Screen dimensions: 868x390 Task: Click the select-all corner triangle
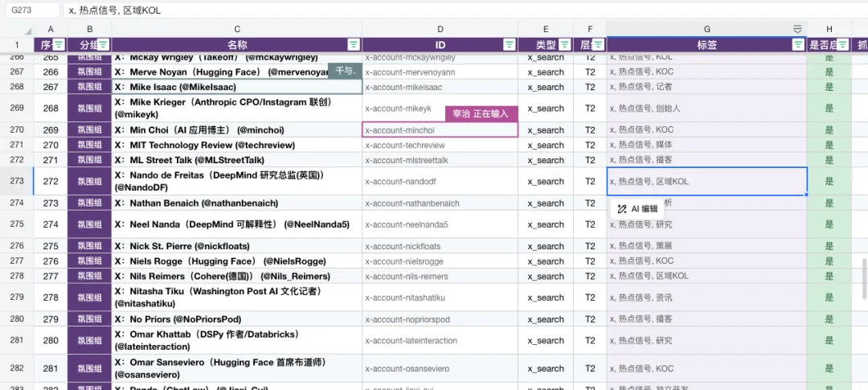(x=27, y=31)
